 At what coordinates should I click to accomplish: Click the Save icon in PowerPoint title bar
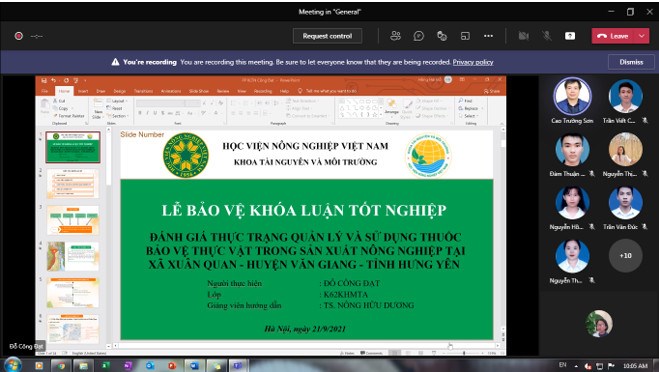[44, 80]
